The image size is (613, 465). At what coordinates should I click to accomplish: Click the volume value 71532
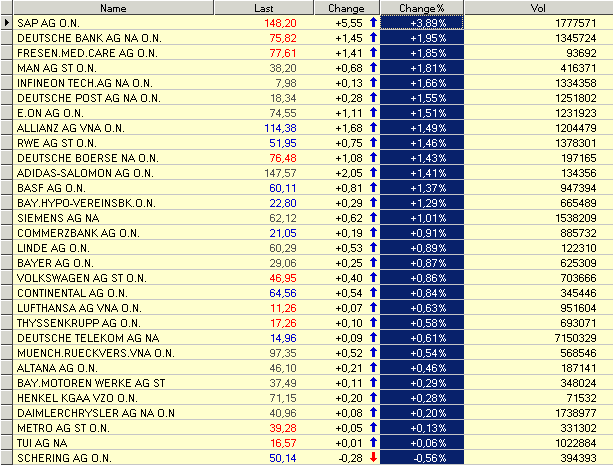581,398
